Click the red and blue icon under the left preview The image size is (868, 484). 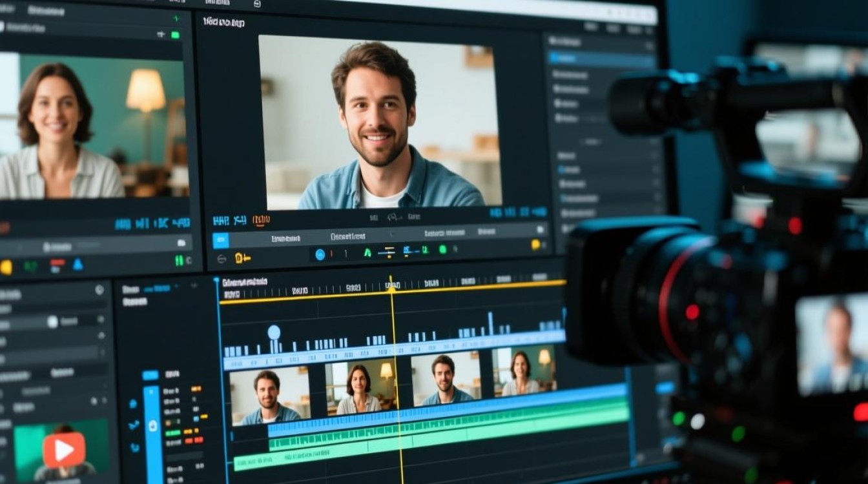click(57, 265)
